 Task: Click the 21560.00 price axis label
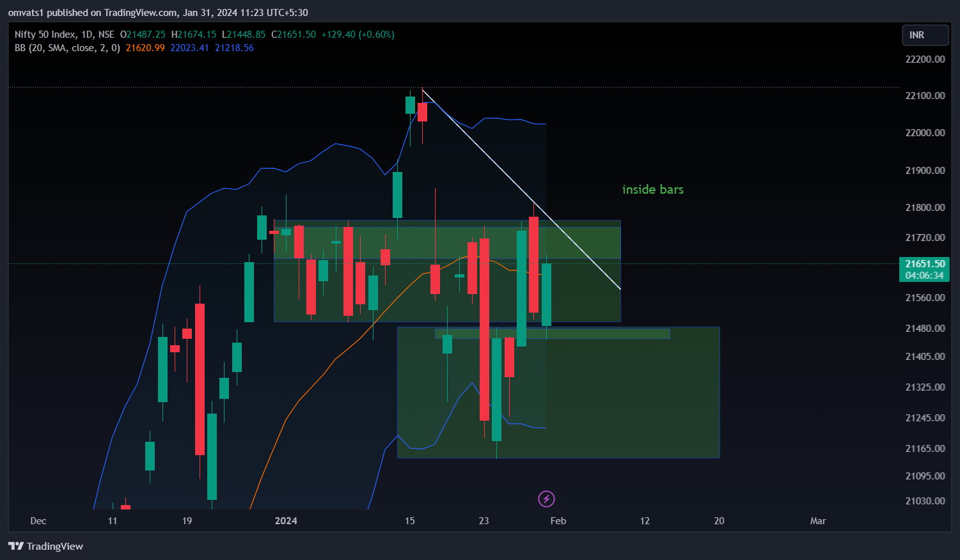(925, 297)
